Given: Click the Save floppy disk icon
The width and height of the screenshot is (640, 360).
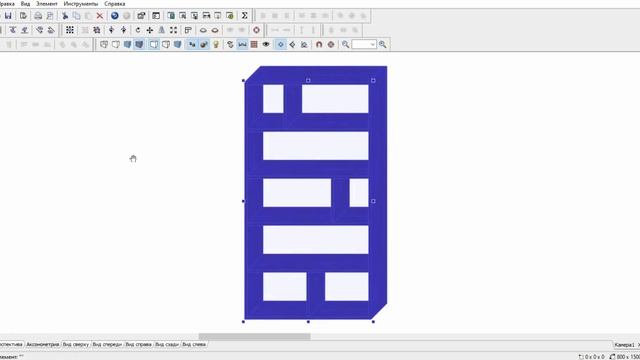Looking at the screenshot, I should [8, 16].
